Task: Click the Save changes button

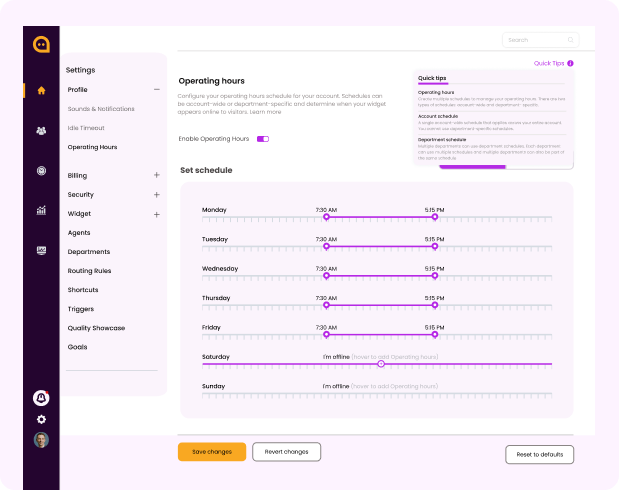Action: (212, 452)
